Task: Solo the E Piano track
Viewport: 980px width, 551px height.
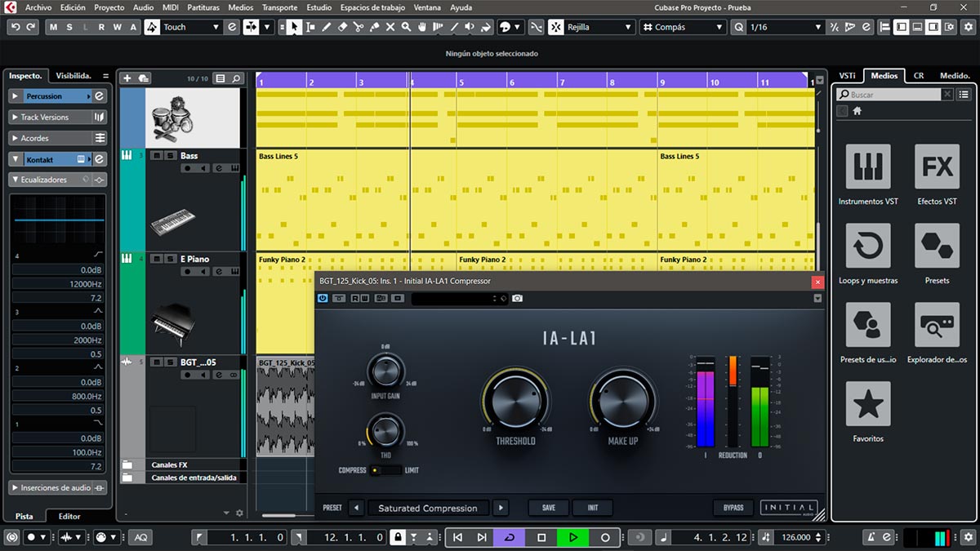Action: pyautogui.click(x=169, y=259)
